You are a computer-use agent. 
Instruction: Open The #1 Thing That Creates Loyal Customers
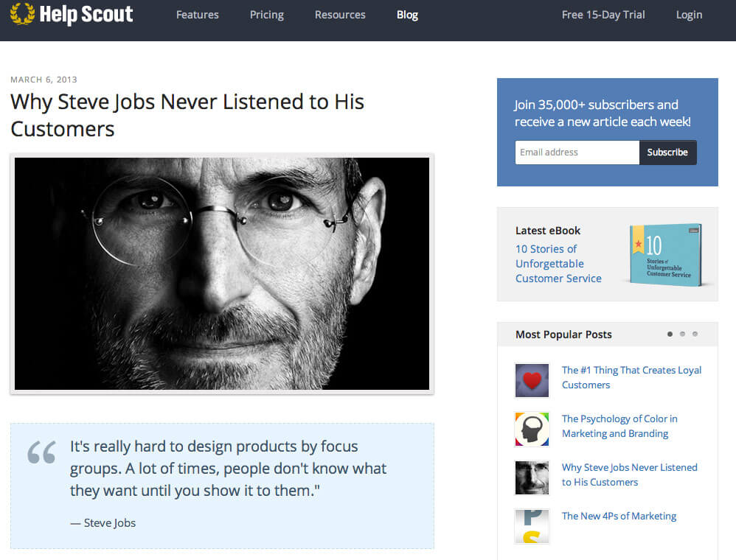click(x=631, y=377)
